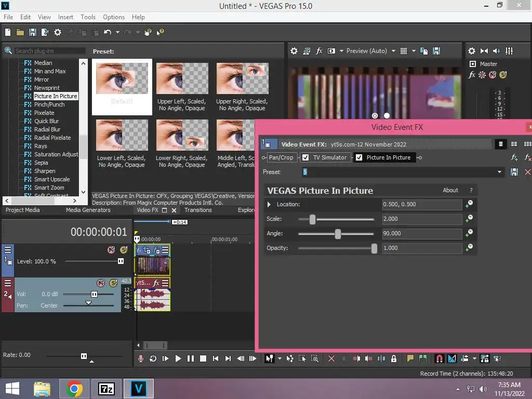Open the undo history dropdown arrow
Image resolution: width=532 pixels, height=399 pixels.
pyautogui.click(x=117, y=32)
